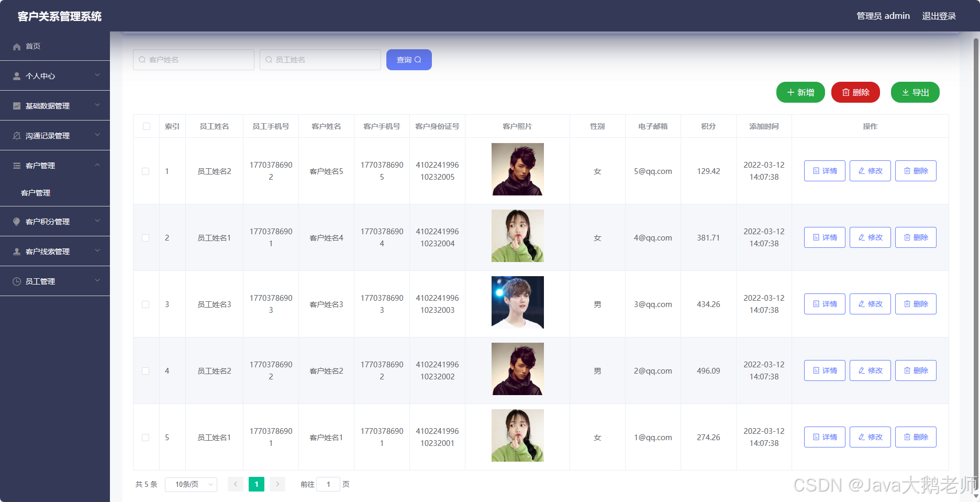Click the search icon in 客户姓名 field
Screen dimensions: 980x502
(x=142, y=60)
